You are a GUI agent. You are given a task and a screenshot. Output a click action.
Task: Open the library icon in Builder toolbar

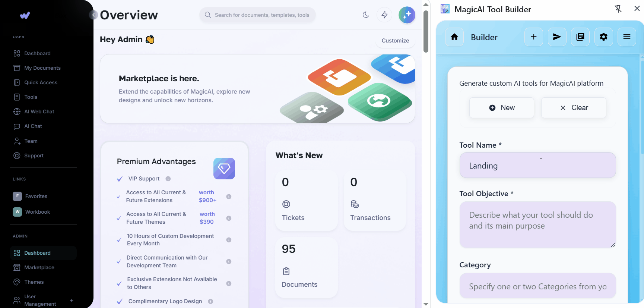point(580,37)
